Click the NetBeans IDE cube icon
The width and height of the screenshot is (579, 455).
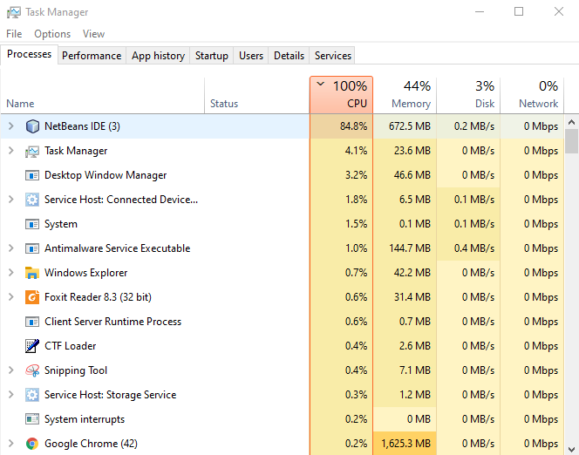pos(32,126)
